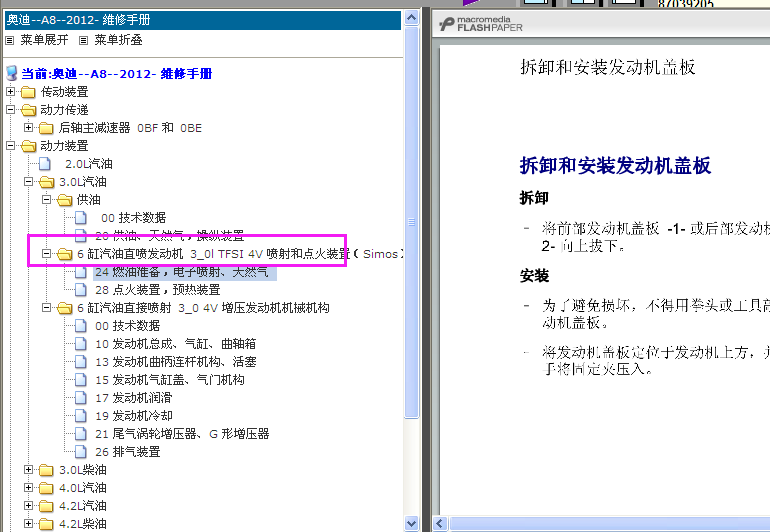This screenshot has height=532, width=770.
Task: Open 13 发动机曲柄连杆机构、活塞
Action: point(176,362)
